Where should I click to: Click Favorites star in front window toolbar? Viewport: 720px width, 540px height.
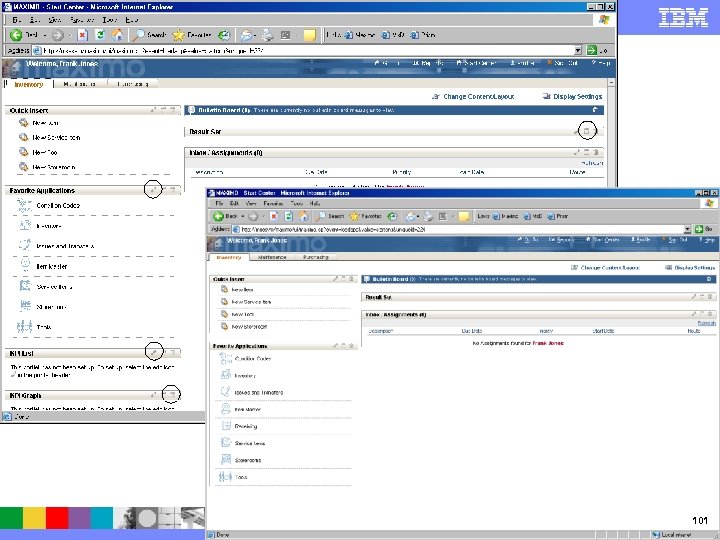[354, 216]
